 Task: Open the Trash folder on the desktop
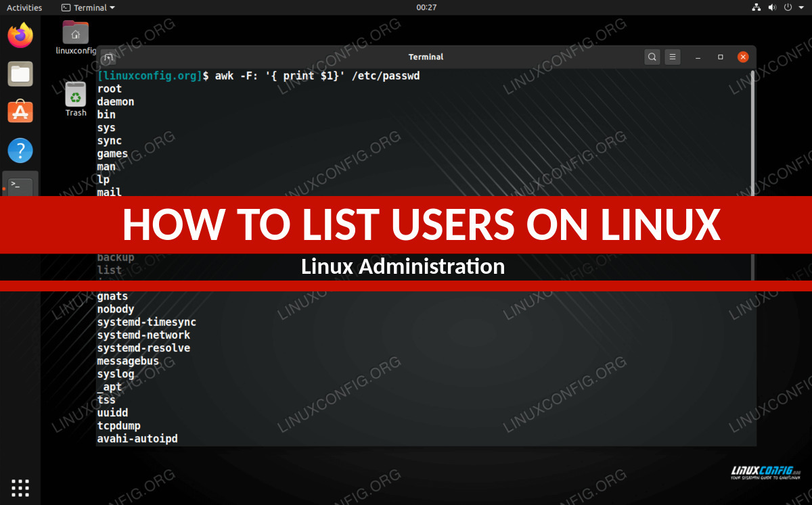(75, 95)
